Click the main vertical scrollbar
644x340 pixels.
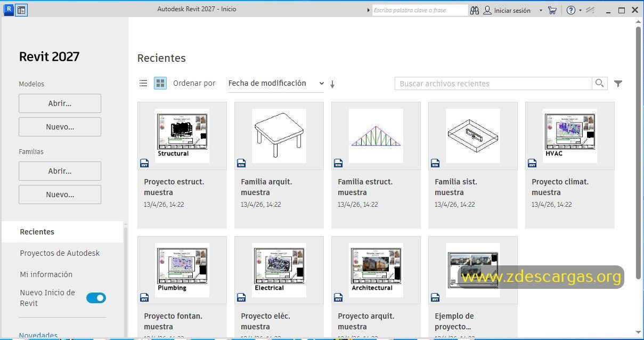coord(638,152)
